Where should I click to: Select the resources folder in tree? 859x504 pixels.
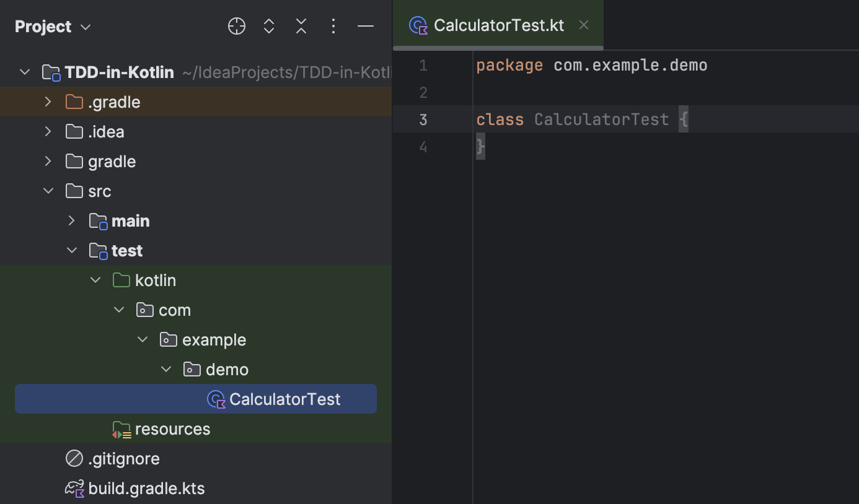172,429
